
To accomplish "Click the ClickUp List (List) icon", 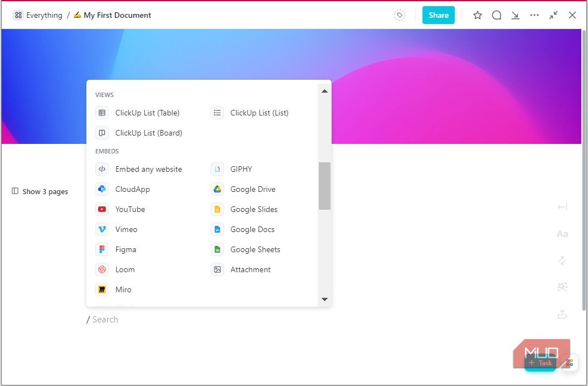I will pos(217,113).
